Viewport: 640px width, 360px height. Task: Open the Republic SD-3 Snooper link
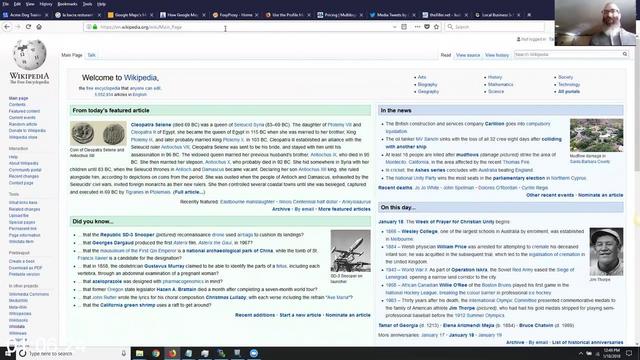pyautogui.click(x=127, y=235)
